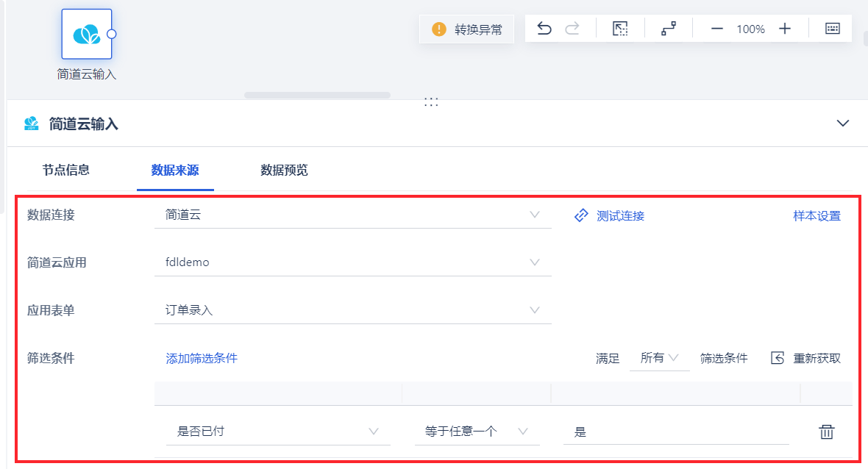Zoom in with the plus icon
868x469 pixels.
pyautogui.click(x=785, y=29)
